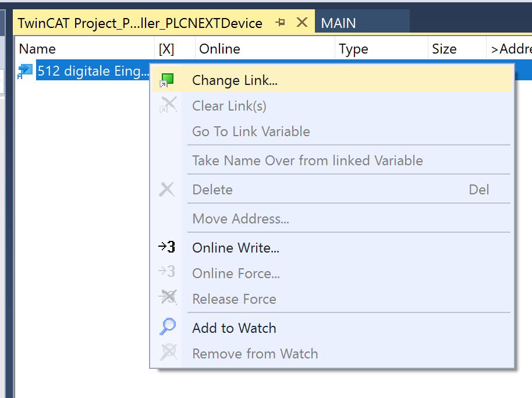This screenshot has width=532, height=398.
Task: Choose Change Link... from context menu
Action: pyautogui.click(x=332, y=80)
